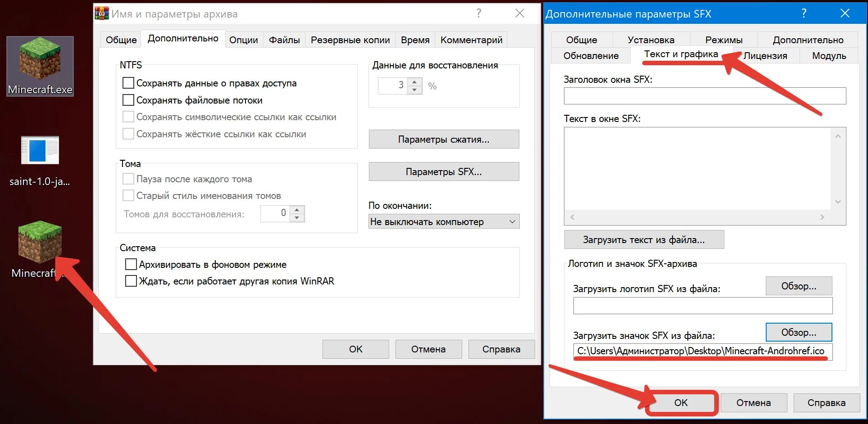Confirm SFX dialog with OK

681,402
